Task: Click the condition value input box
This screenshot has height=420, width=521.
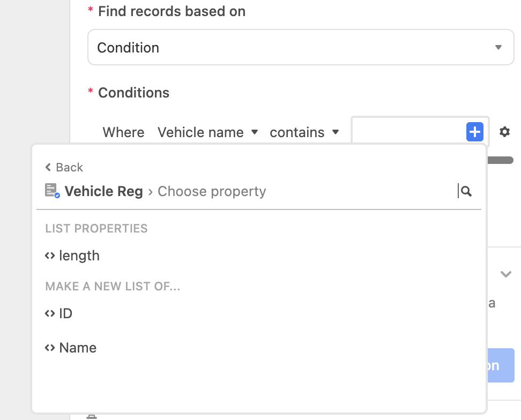Action: [408, 132]
